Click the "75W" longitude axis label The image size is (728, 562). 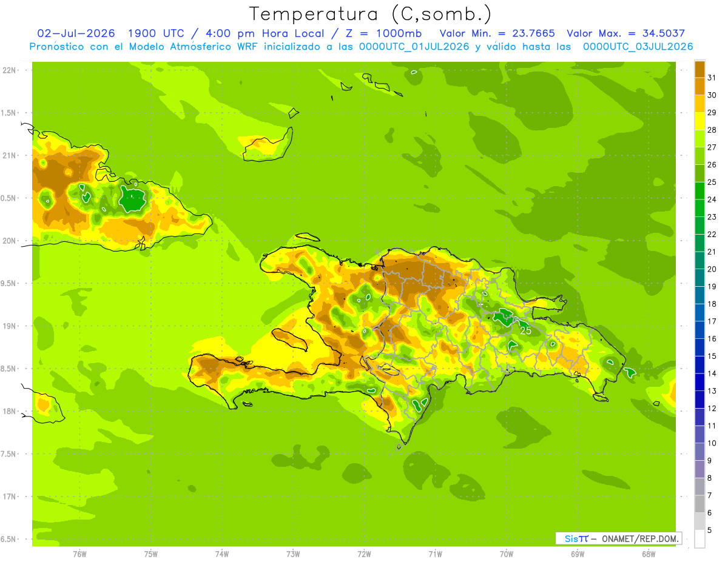pos(151,554)
